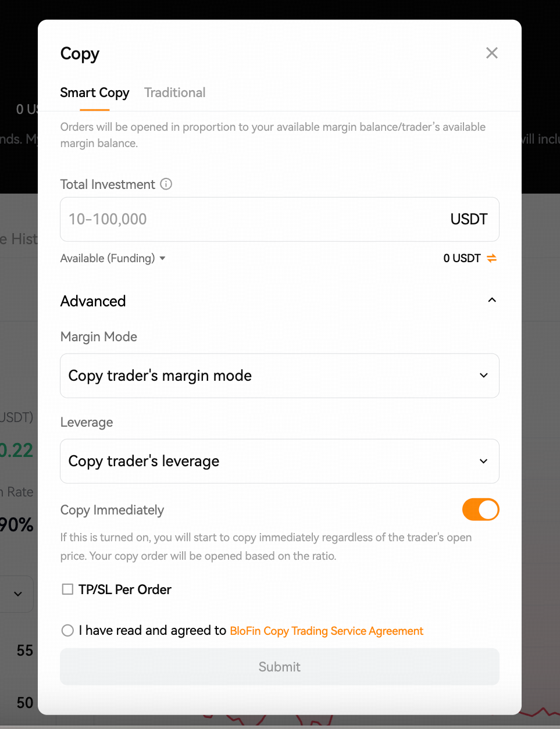Screen dimensions: 560x729
Task: Toggle the Copy Immediately switch off
Action: (481, 510)
